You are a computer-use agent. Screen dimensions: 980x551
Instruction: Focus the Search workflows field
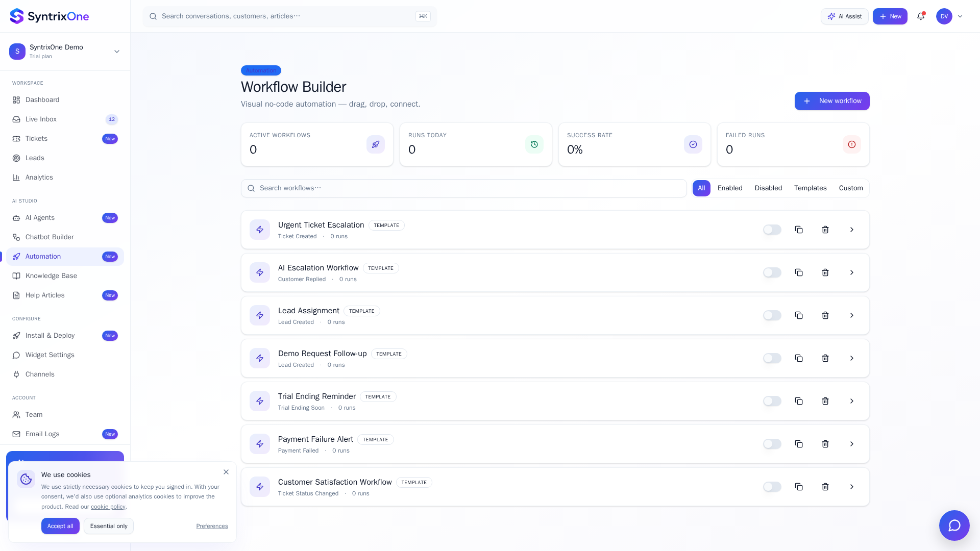coord(463,188)
